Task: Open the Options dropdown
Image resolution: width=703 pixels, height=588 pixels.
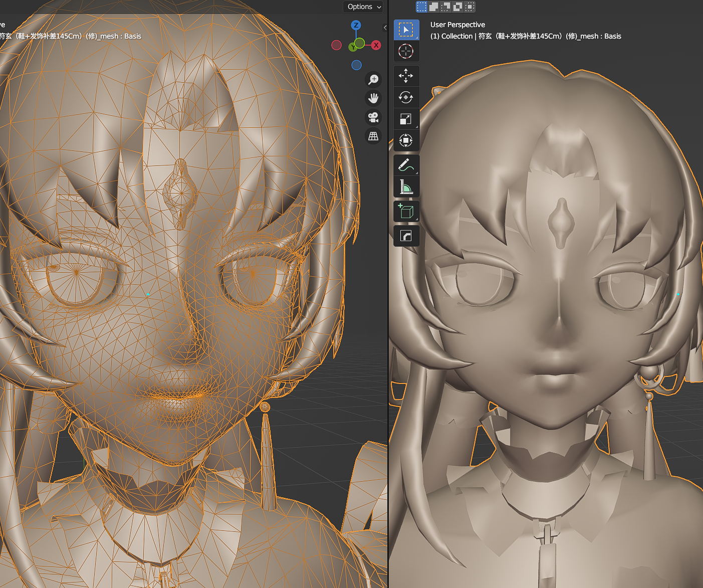Action: point(364,7)
